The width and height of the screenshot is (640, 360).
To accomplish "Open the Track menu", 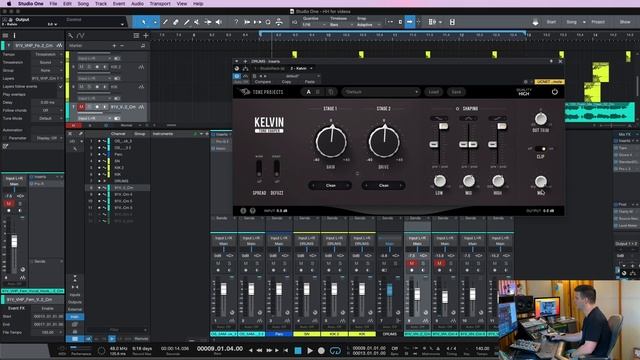I will pyautogui.click(x=101, y=4).
